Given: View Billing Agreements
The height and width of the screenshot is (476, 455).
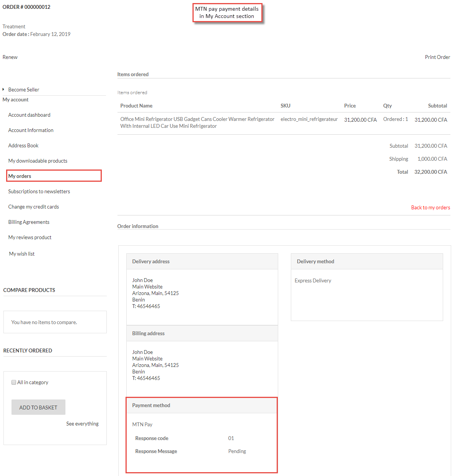Looking at the screenshot, I should (x=29, y=222).
